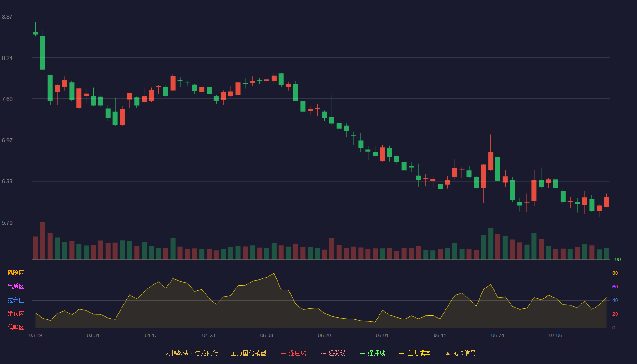Click the 06-01 date label

click(382, 335)
